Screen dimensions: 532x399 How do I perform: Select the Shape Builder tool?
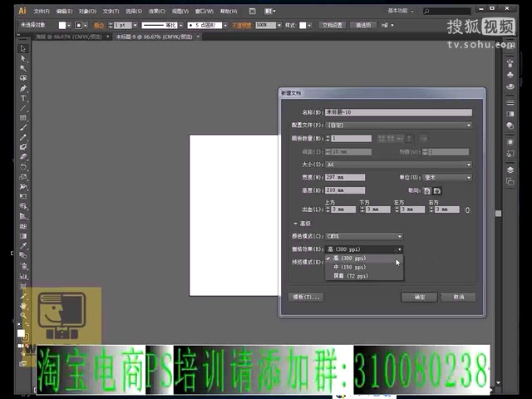(x=23, y=206)
